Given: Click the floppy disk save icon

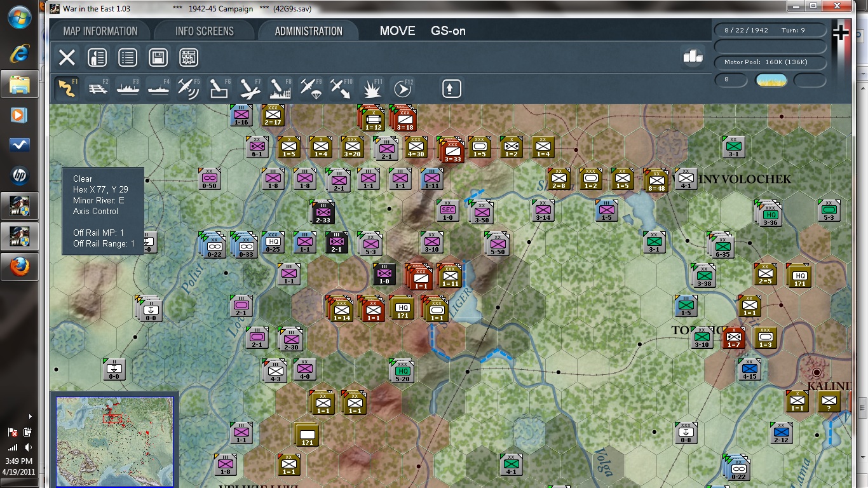Looking at the screenshot, I should (158, 58).
